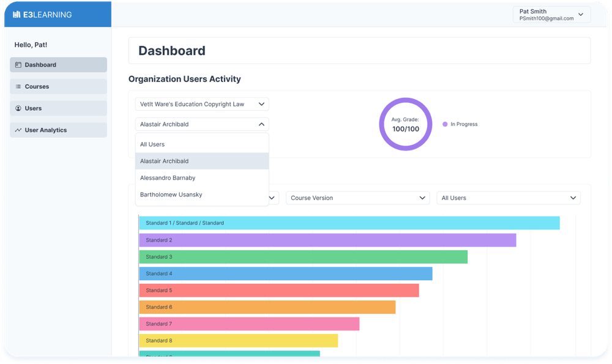Click the Dashboard sidebar icon

pos(18,65)
